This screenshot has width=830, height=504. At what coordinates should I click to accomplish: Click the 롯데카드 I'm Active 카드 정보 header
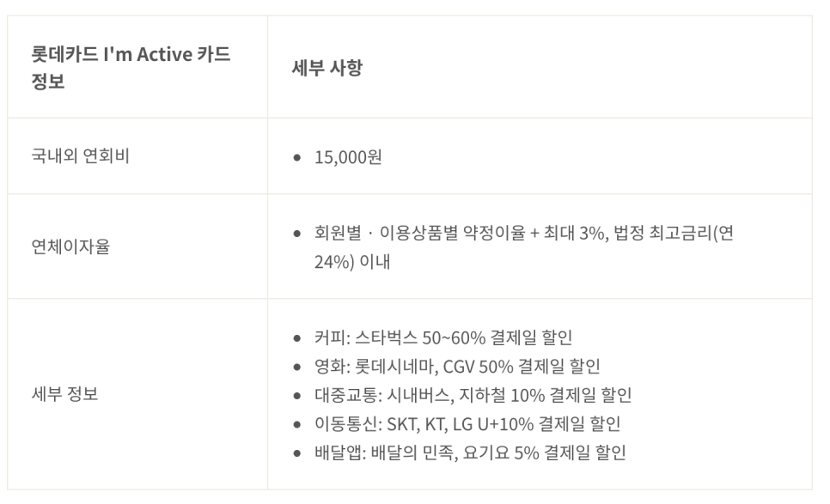point(131,67)
